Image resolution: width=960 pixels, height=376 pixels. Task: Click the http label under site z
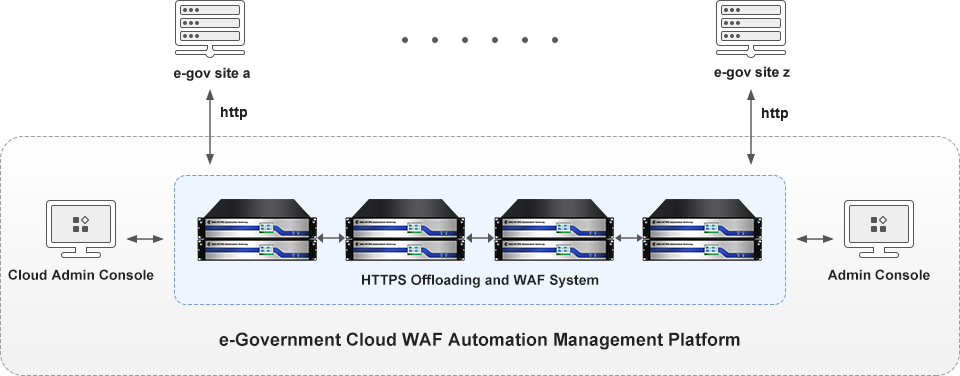pyautogui.click(x=774, y=113)
